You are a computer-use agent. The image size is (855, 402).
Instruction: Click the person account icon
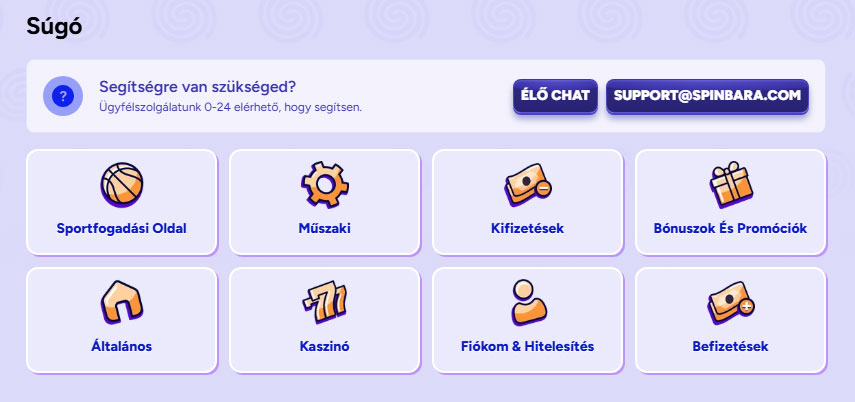pyautogui.click(x=528, y=302)
